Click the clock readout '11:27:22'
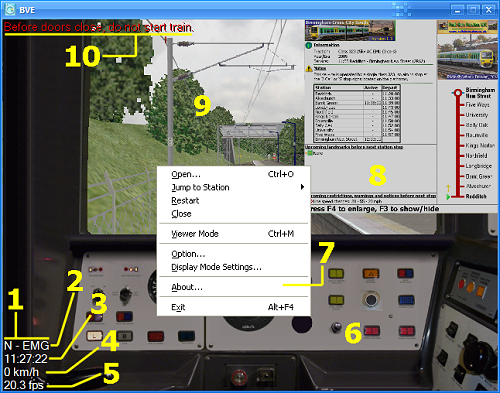Screen dimensions: 500x393 tap(26, 359)
